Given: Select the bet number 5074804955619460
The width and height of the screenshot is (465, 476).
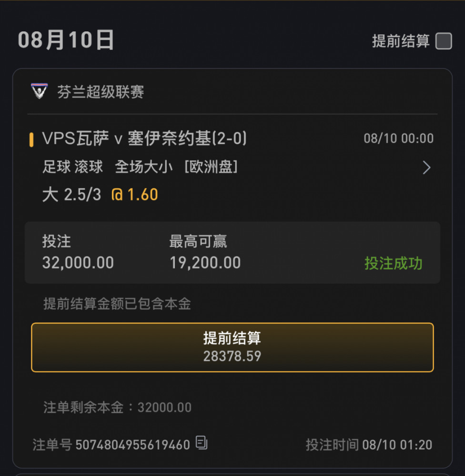Looking at the screenshot, I should (133, 445).
